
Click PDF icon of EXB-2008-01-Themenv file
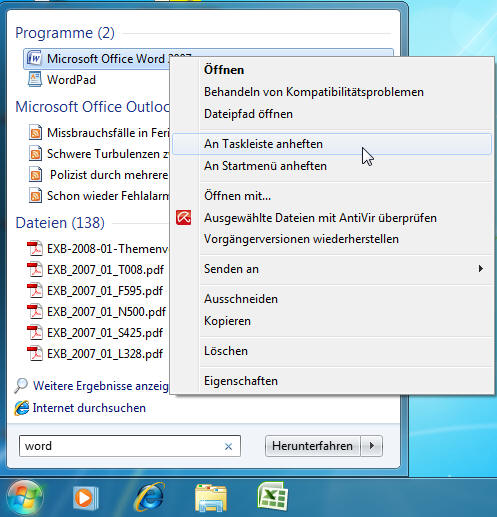[35, 249]
